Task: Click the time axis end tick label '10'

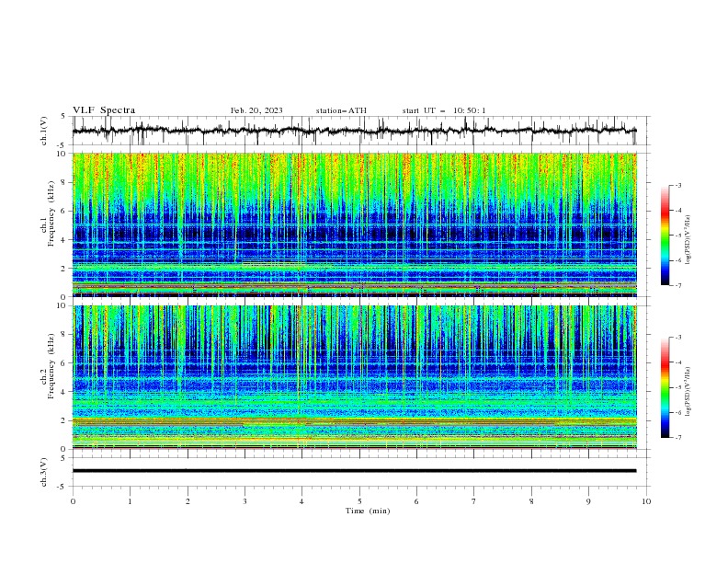Action: pos(646,501)
